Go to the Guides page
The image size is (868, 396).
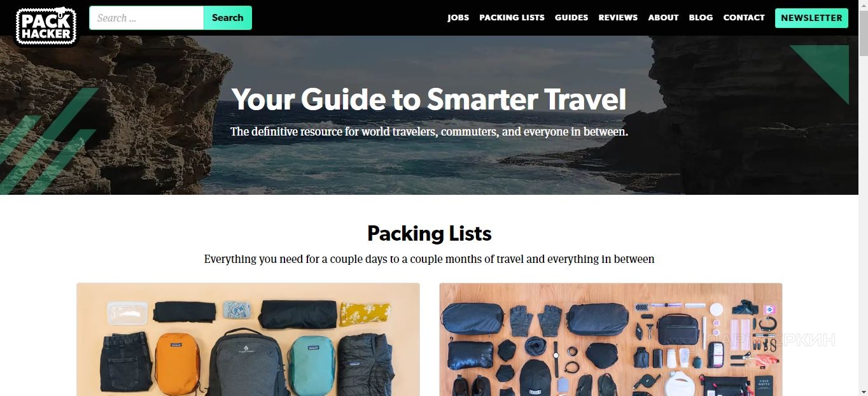(x=571, y=18)
